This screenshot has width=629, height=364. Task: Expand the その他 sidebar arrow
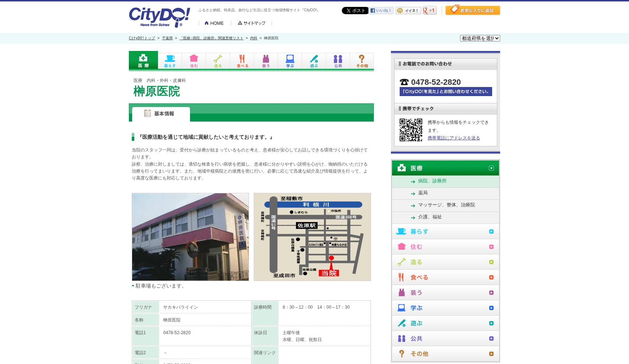(x=491, y=354)
